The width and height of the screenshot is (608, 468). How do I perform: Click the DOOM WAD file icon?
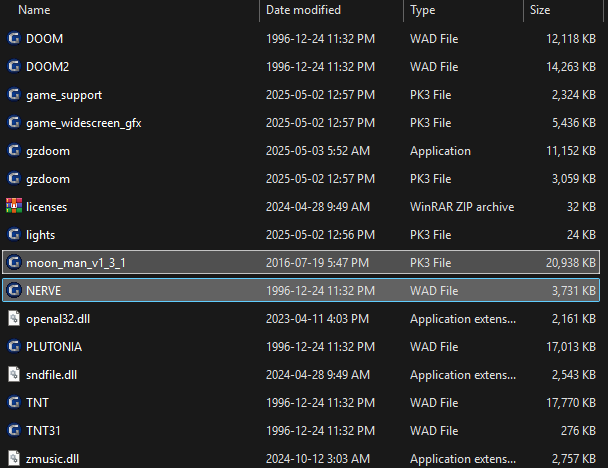tap(14, 38)
